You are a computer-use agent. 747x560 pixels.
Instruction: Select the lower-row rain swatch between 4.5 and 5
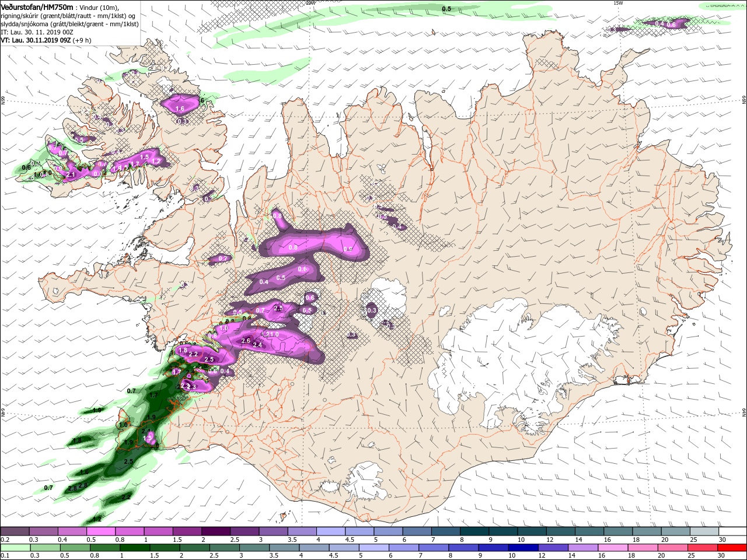(x=343, y=548)
